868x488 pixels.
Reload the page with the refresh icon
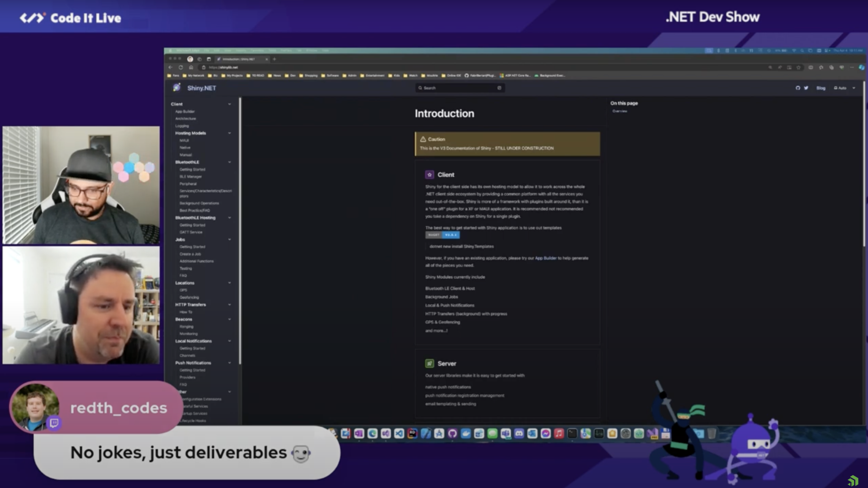click(181, 67)
